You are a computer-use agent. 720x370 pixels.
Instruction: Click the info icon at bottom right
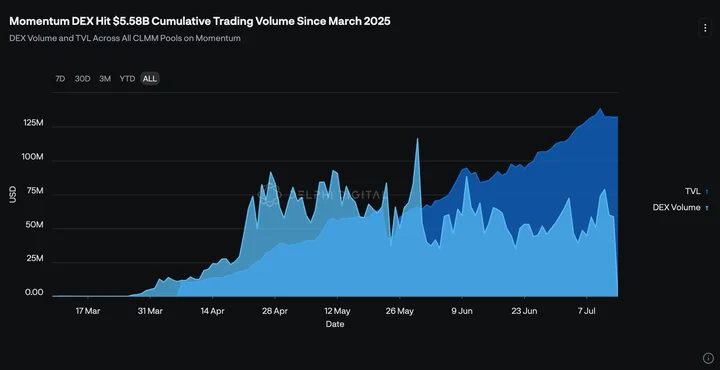708,358
